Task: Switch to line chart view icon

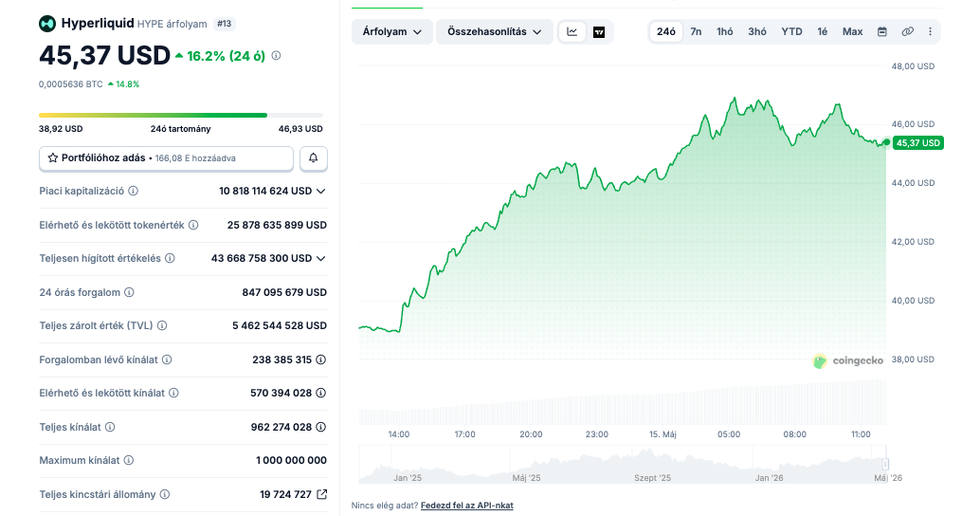Action: pos(572,31)
